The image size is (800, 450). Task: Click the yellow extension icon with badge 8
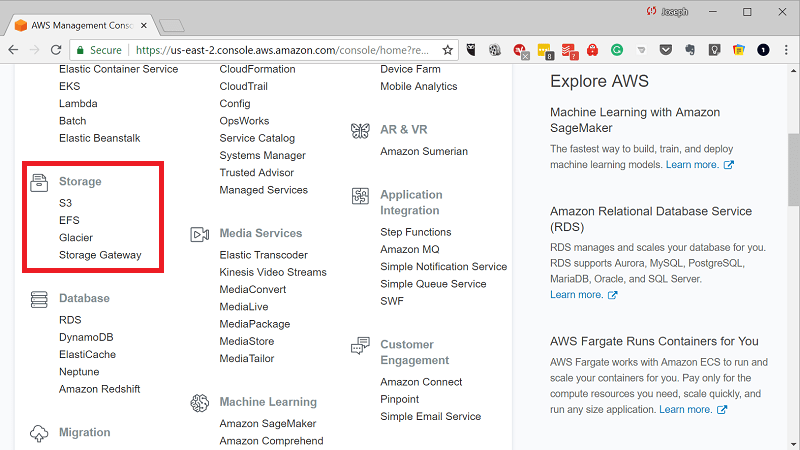[545, 51]
